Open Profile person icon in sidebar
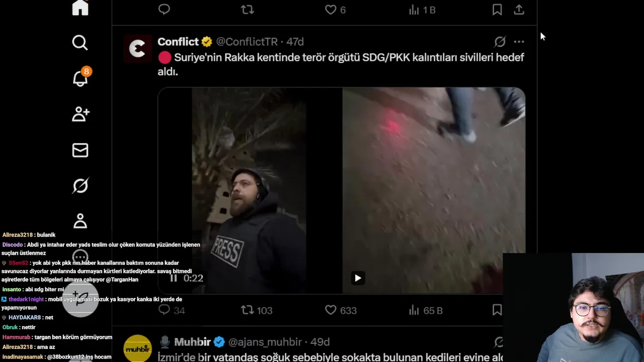The height and width of the screenshot is (362, 644). [80, 221]
